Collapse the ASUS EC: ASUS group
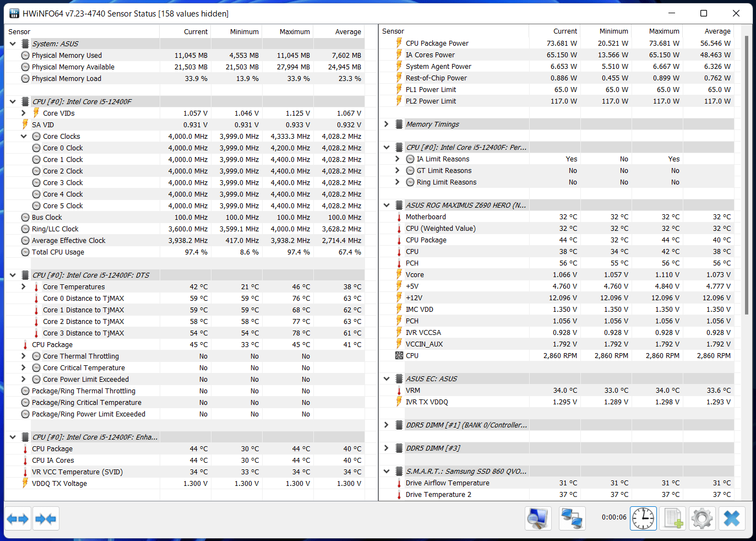This screenshot has height=541, width=756. coord(387,378)
